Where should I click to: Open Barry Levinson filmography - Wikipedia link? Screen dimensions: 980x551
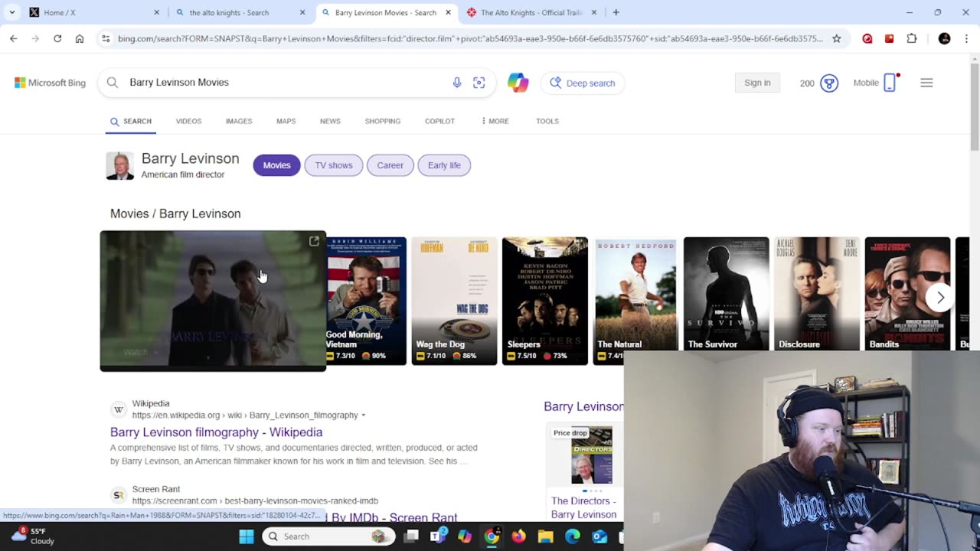pos(216,432)
